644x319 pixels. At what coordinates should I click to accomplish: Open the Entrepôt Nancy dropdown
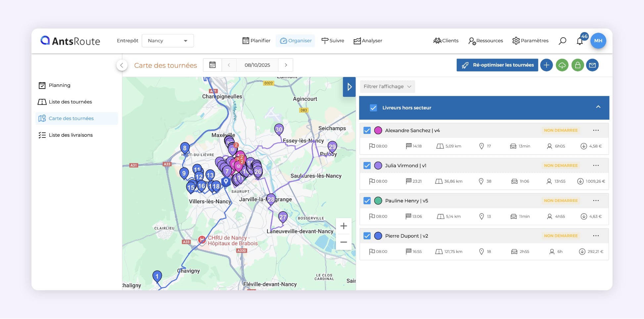(x=168, y=41)
